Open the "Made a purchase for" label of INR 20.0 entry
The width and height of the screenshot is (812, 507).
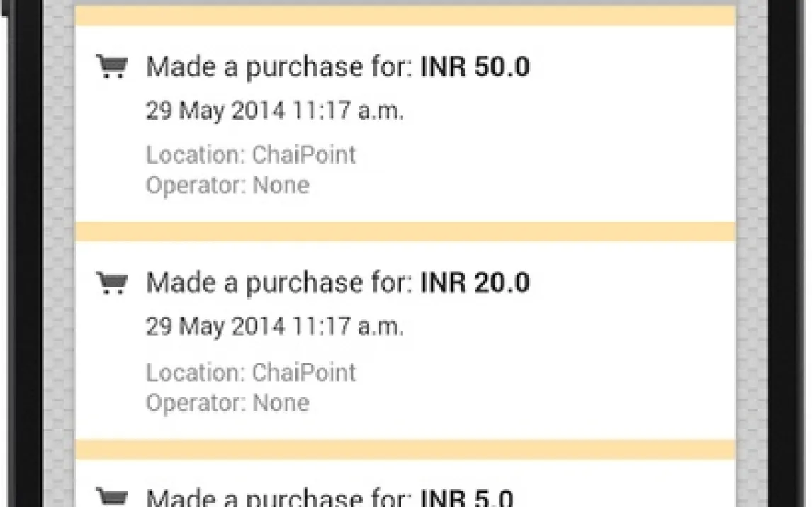point(279,283)
